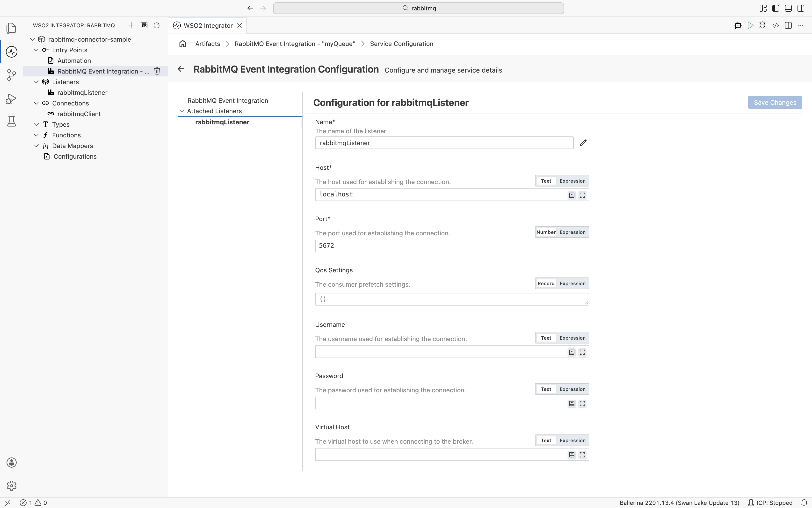Viewport: 812px width, 508px height.
Task: Select Text mode for the Password field
Action: (x=546, y=389)
